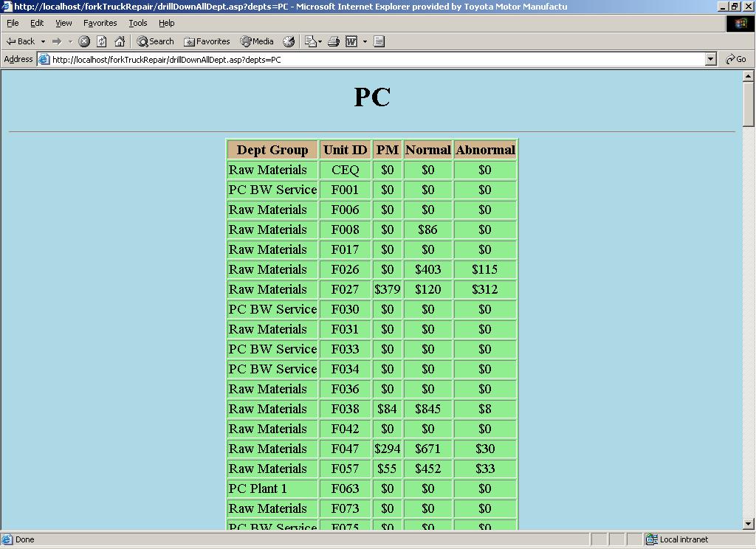Click the Forward navigation arrow
This screenshot has height=549, width=756.
pyautogui.click(x=57, y=41)
